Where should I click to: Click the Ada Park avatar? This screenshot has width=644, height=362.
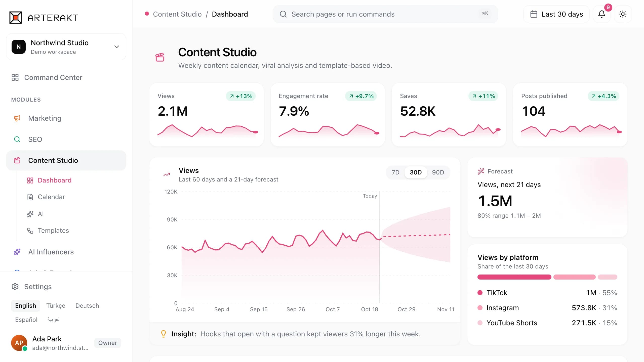pos(19,343)
